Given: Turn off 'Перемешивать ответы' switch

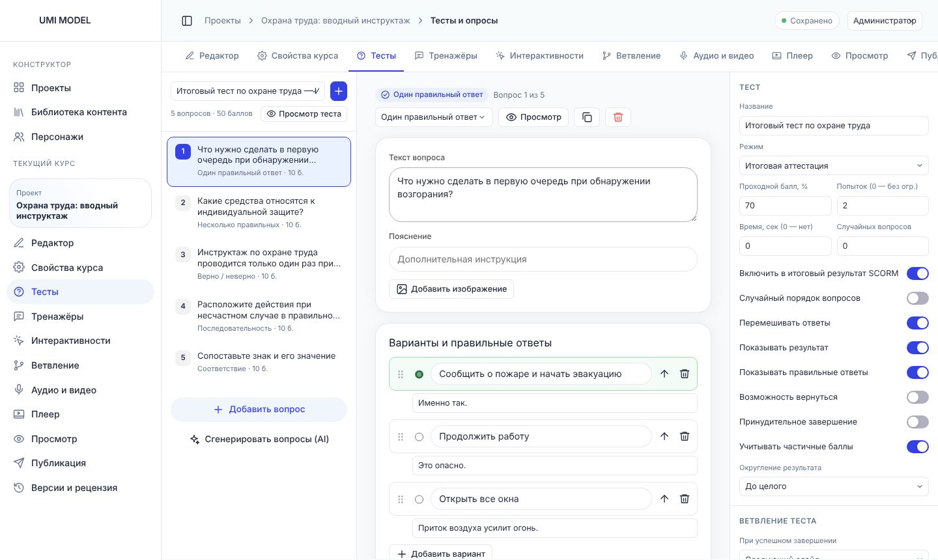Looking at the screenshot, I should [x=917, y=323].
